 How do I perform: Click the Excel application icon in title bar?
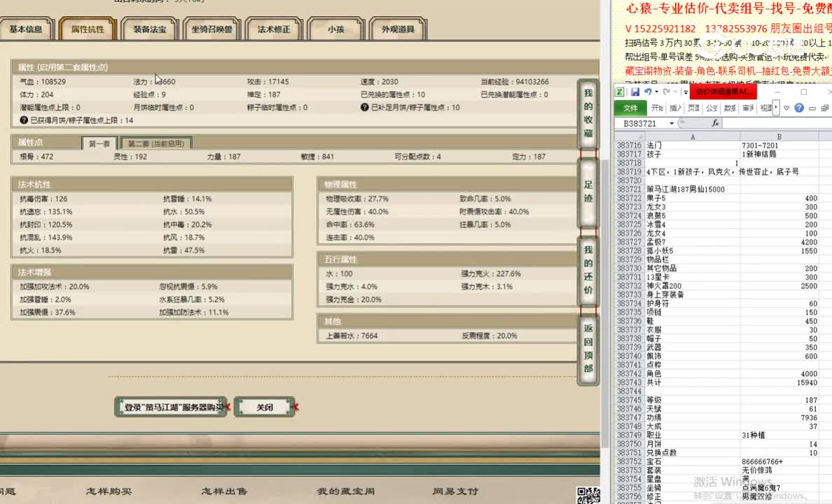620,92
